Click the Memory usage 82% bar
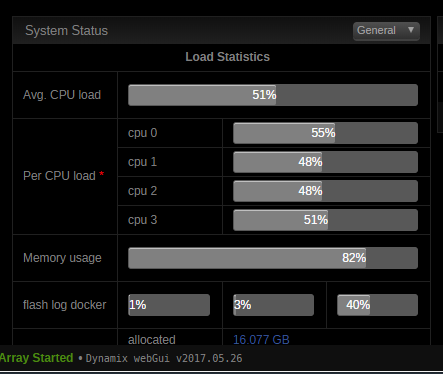Screen dimensions: 443x374 pos(273,258)
